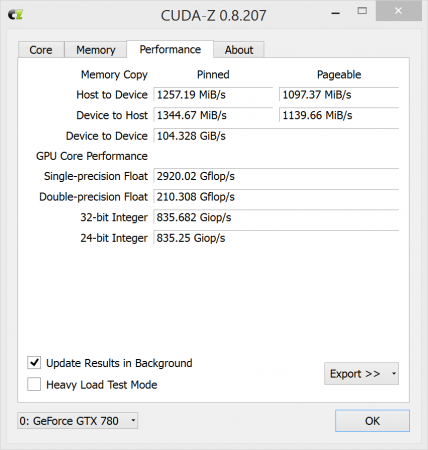The height and width of the screenshot is (450, 428).
Task: Select the 32-bit Integer result field
Action: pyautogui.click(x=276, y=217)
